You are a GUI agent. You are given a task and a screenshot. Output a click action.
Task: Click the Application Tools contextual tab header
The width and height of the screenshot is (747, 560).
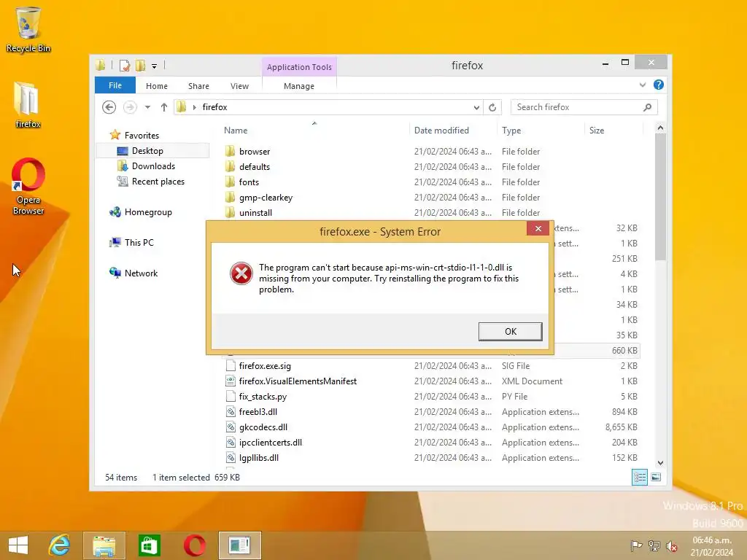point(299,66)
